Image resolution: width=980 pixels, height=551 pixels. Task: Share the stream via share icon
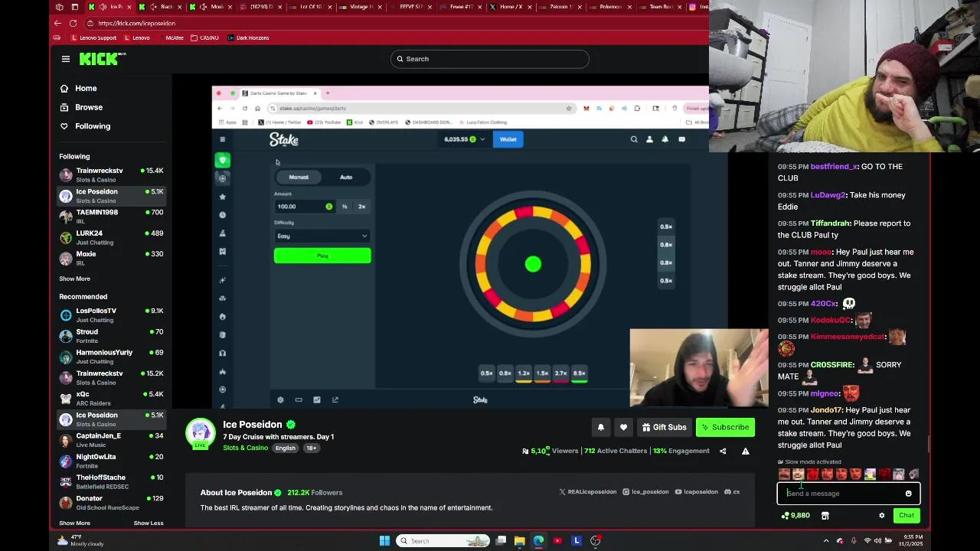tap(723, 452)
